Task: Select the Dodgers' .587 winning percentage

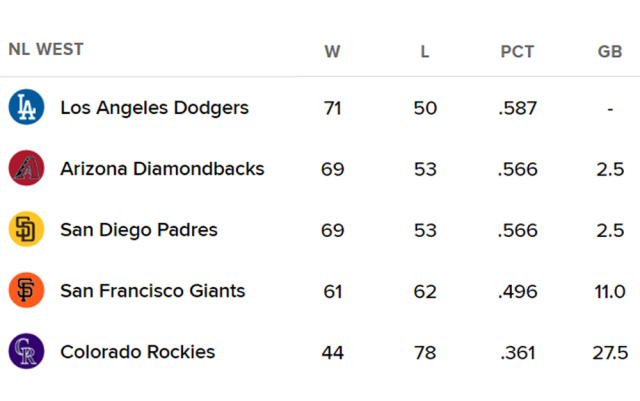Action: pos(517,108)
